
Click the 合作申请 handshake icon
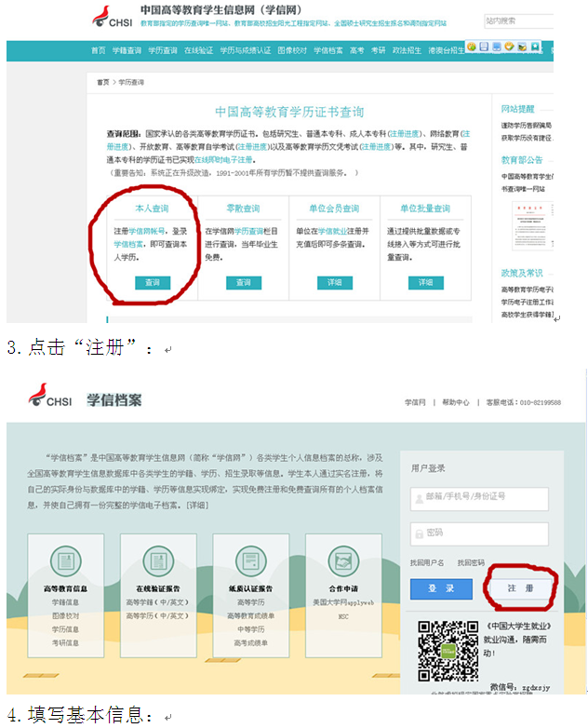pyautogui.click(x=343, y=560)
